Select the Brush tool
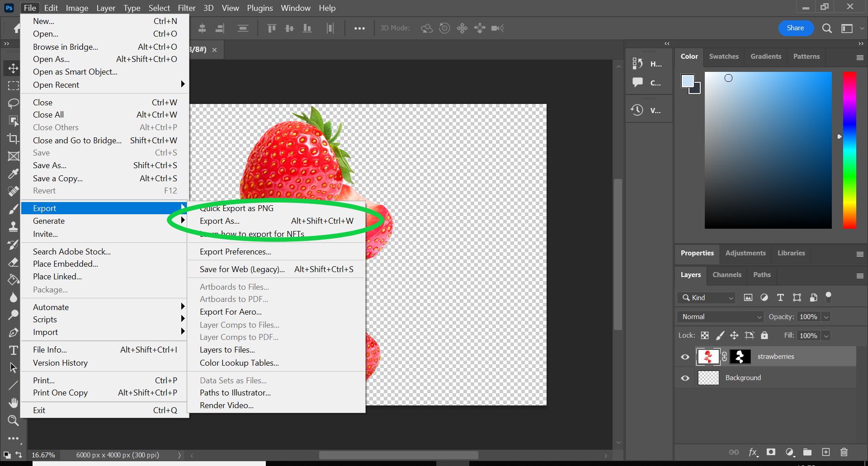Viewport: 868px width, 466px height. (13, 209)
